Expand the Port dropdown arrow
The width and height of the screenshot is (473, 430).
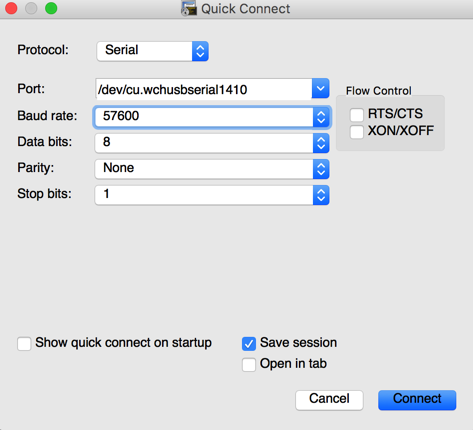coord(321,89)
